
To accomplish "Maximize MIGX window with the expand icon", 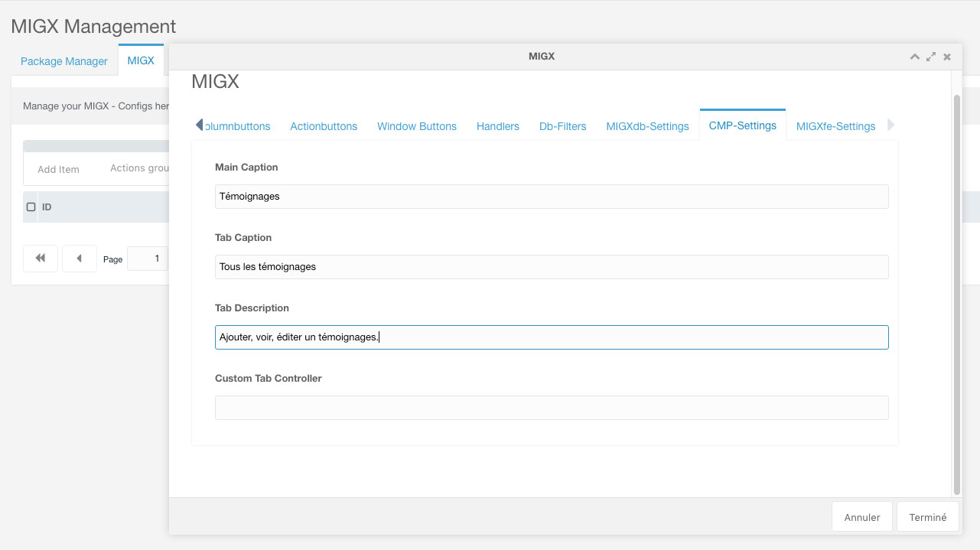I will click(x=930, y=57).
